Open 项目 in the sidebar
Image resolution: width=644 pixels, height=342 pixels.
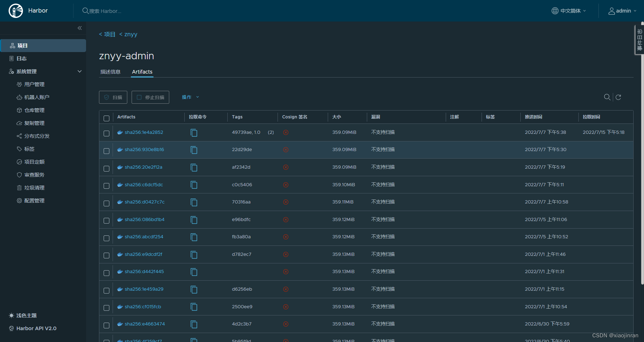pos(43,46)
